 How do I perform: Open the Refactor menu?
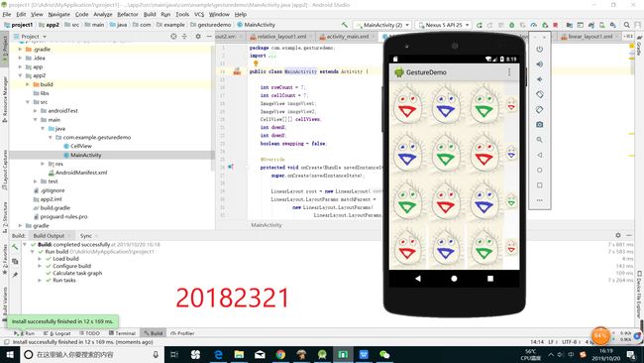[x=128, y=14]
